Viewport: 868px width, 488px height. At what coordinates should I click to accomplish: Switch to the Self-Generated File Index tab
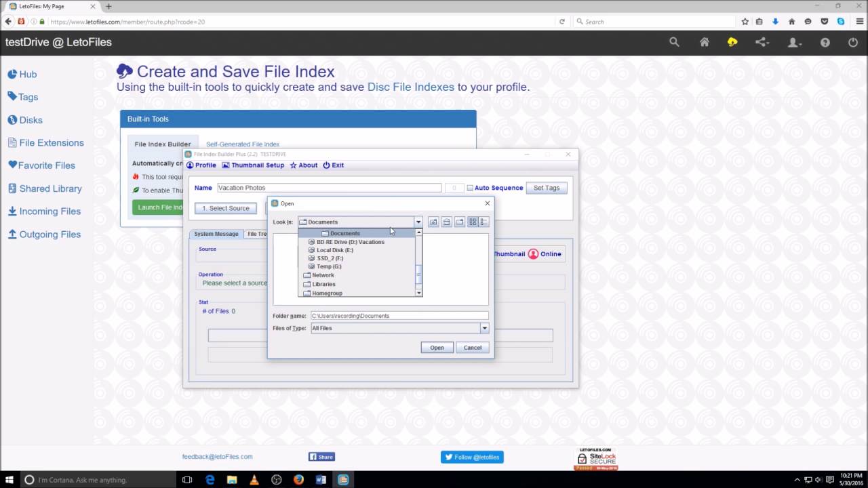pyautogui.click(x=243, y=144)
